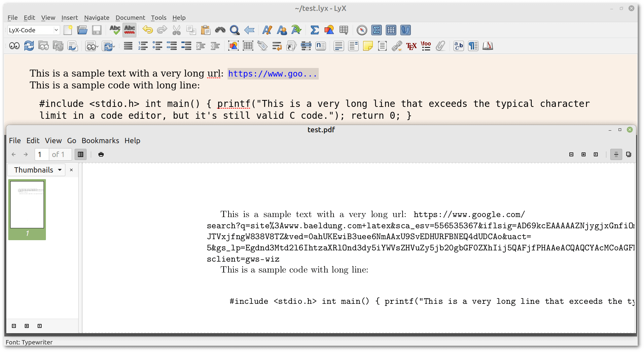Image resolution: width=644 pixels, height=352 pixels.
Task: Click the Insert Math sigma icon
Action: (x=315, y=30)
